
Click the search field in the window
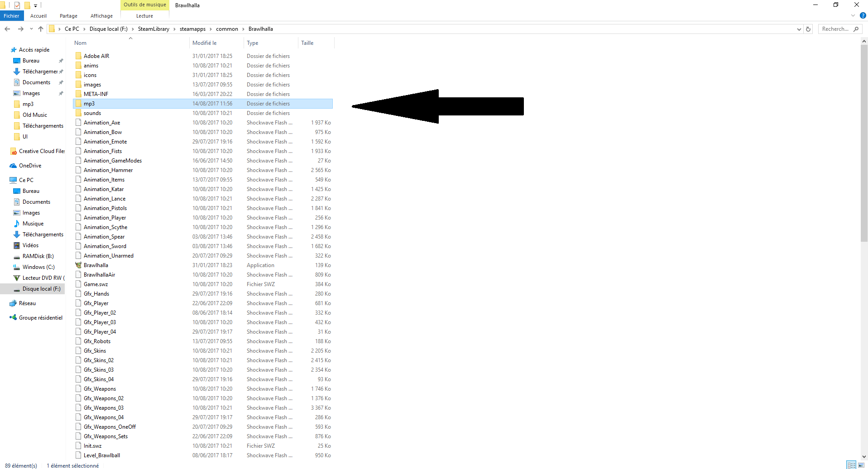(x=839, y=29)
